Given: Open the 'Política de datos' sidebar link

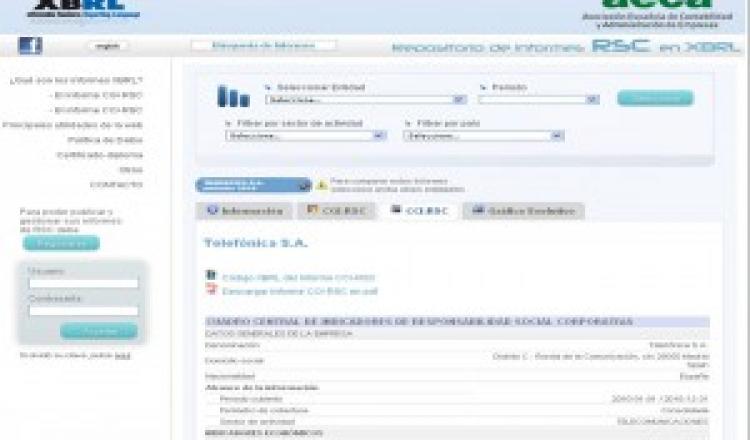Looking at the screenshot, I should click(105, 140).
